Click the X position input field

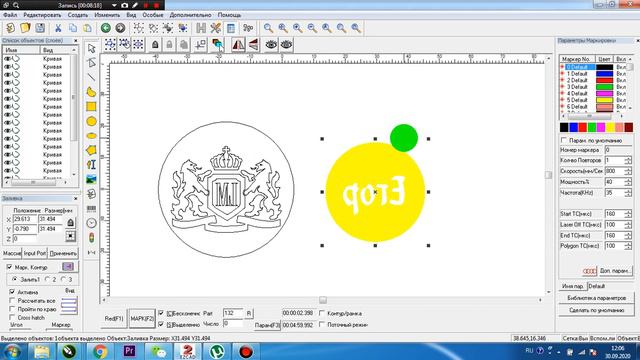[x=24, y=219]
